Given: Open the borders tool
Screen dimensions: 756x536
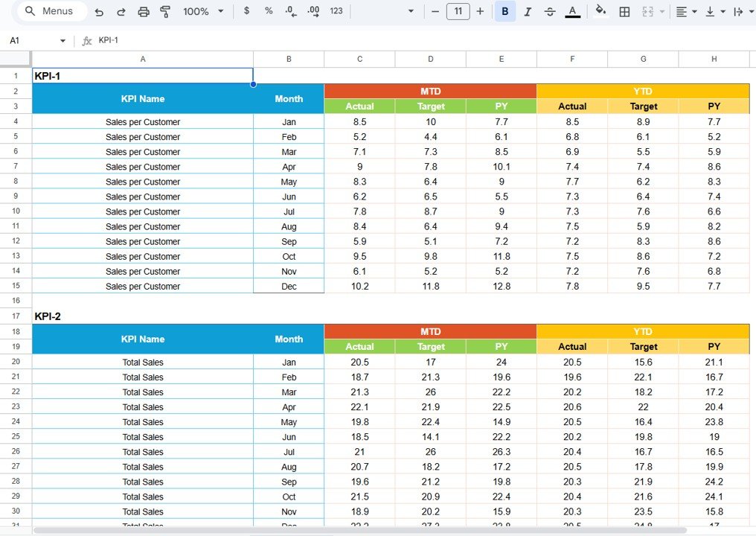Looking at the screenshot, I should [624, 11].
